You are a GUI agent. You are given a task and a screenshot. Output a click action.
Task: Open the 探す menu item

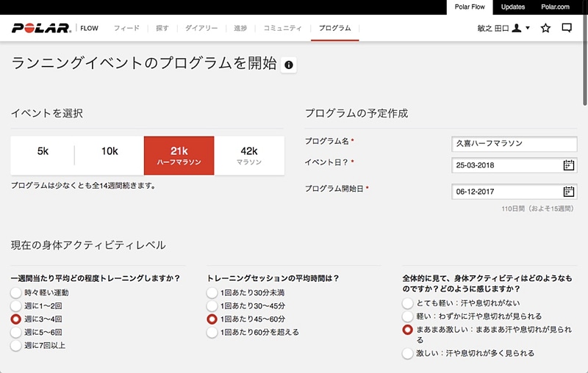point(162,28)
